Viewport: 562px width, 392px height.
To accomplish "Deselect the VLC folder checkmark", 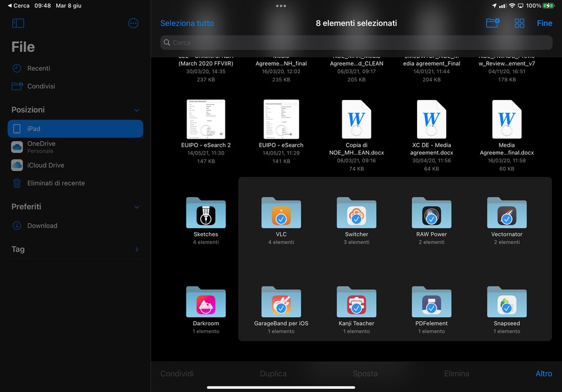I will click(281, 218).
